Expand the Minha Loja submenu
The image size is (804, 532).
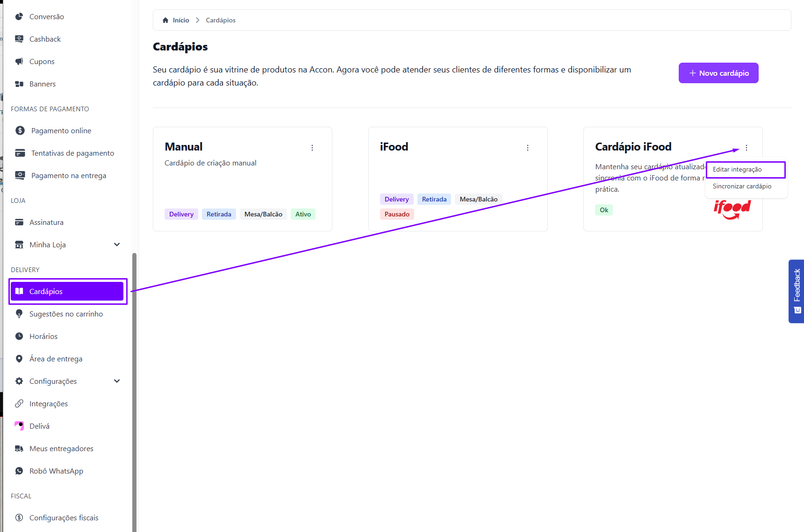[x=117, y=244]
